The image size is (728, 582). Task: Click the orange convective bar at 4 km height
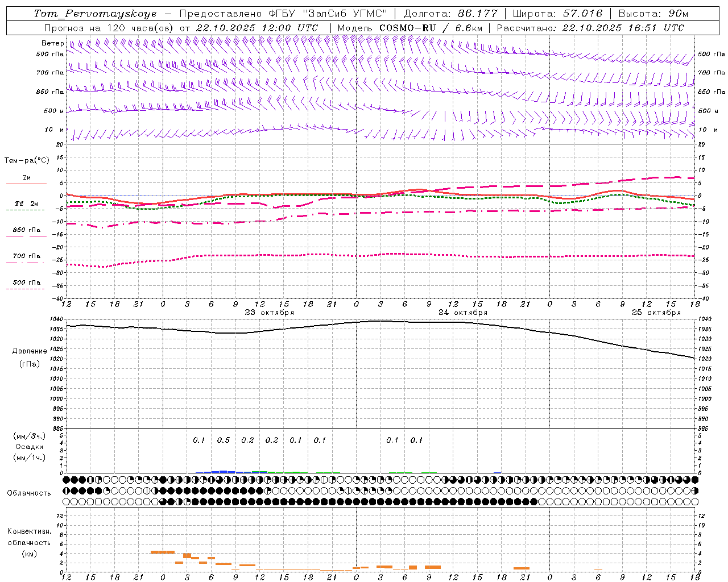(163, 552)
